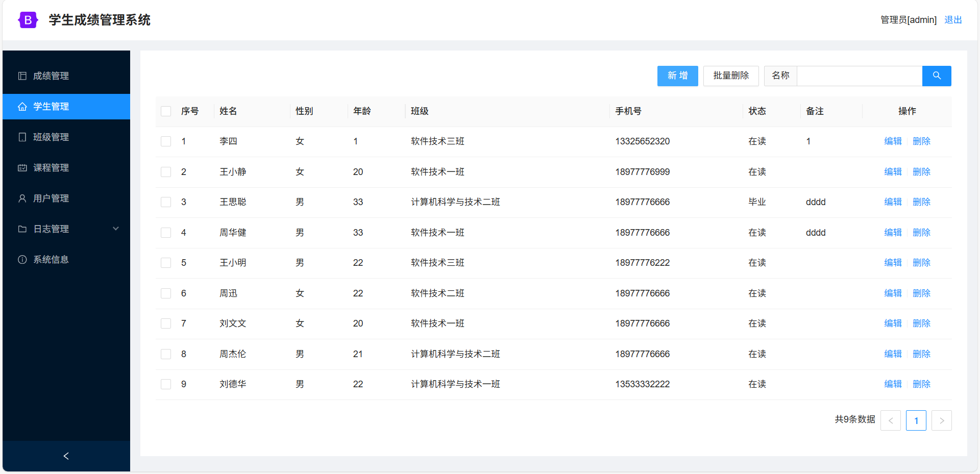Open 系统信息 menu item
The width and height of the screenshot is (980, 474).
coord(66,259)
